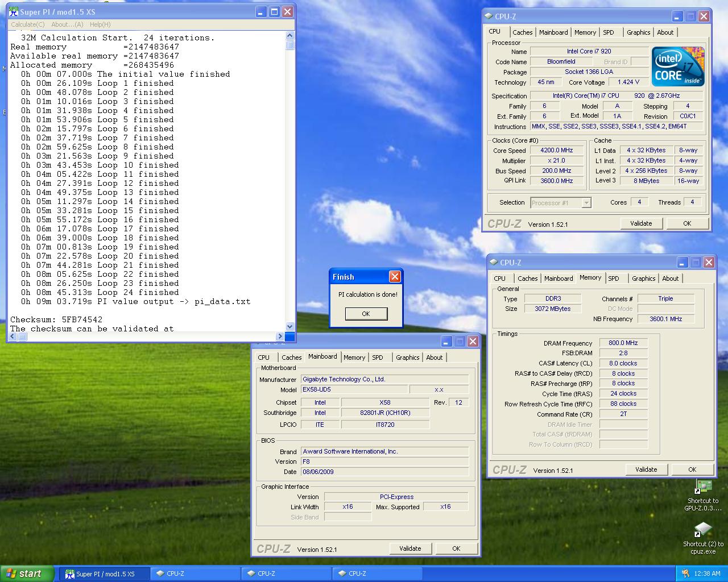Click the taskbar clock showing 12:38 AM
Viewport: 728px width, 582px height.
[707, 573]
